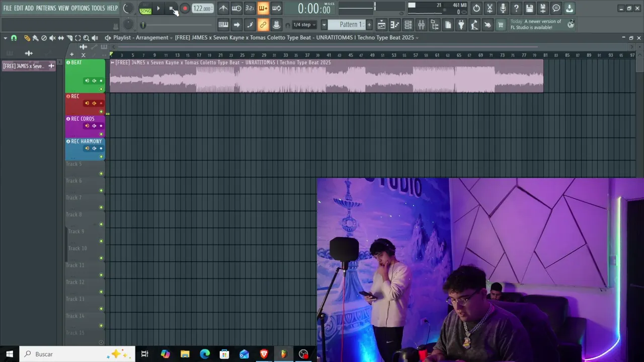
Task: Mute the REC COROS track
Action: [101, 134]
